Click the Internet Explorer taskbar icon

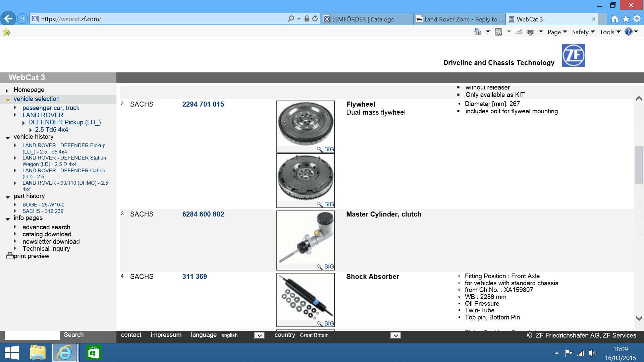[x=64, y=353]
